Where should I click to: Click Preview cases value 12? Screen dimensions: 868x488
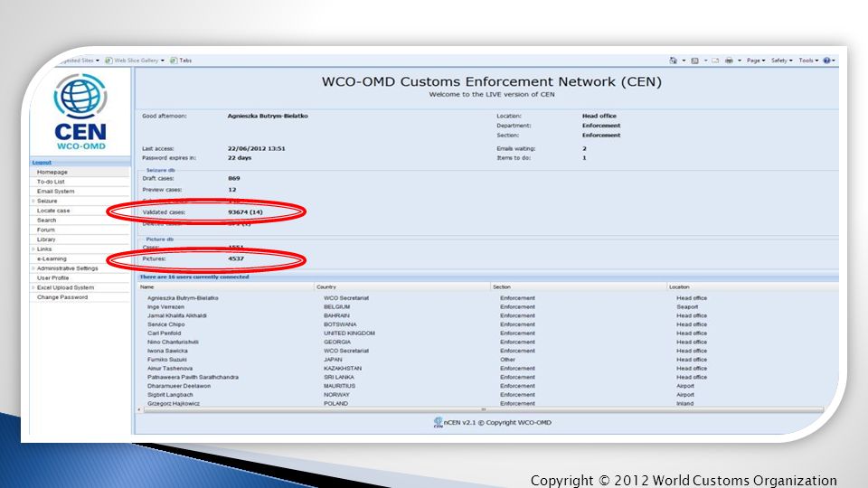point(232,190)
